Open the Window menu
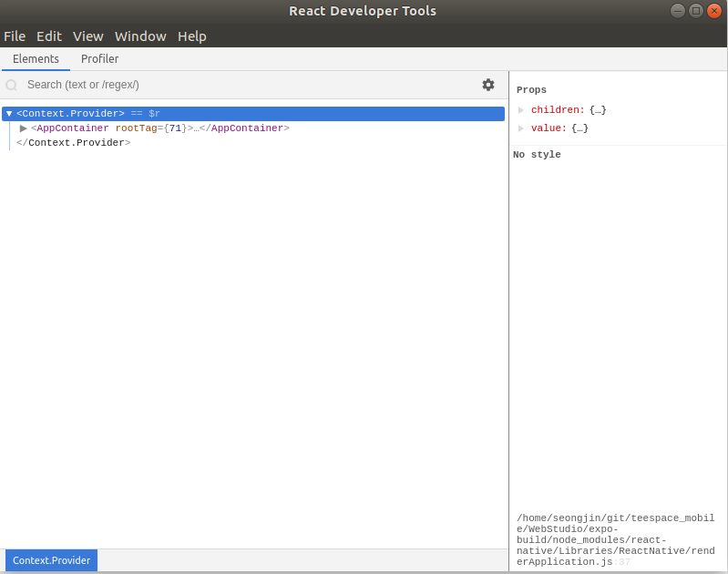 pos(140,36)
